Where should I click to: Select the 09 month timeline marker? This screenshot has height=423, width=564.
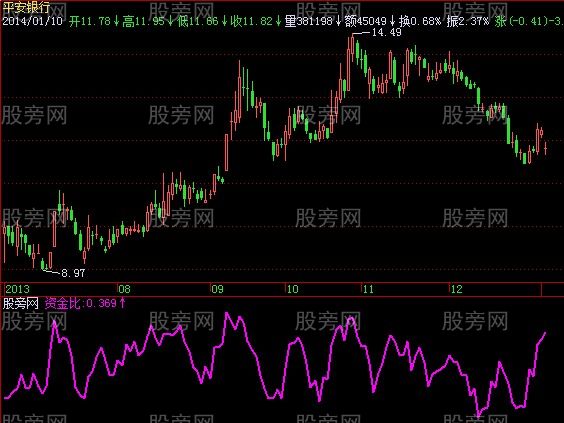pyautogui.click(x=217, y=289)
